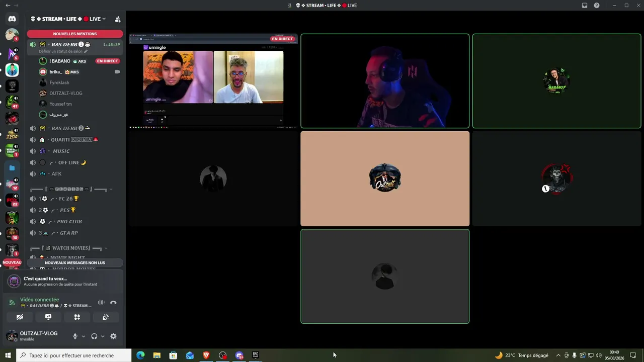Focus the webcam tile of headset user
Image resolution: width=644 pixels, height=362 pixels.
coord(385,81)
